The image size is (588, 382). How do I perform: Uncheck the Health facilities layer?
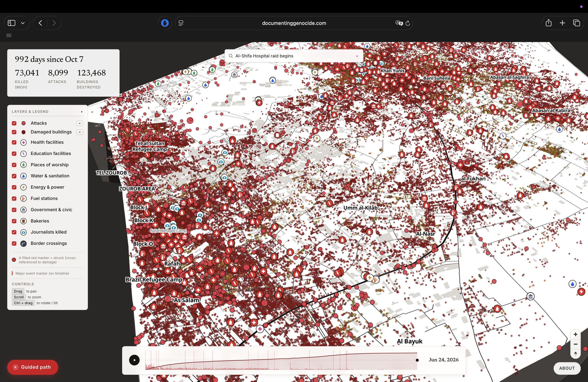14,142
